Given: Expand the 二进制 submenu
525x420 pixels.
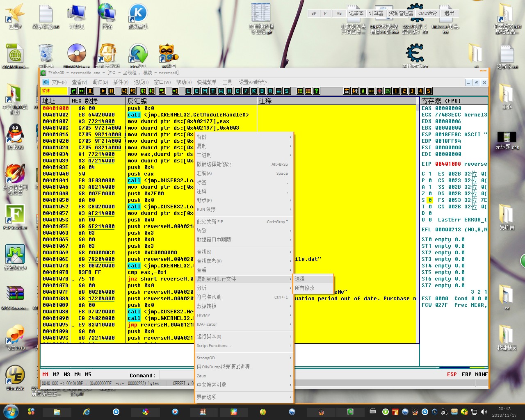Looking at the screenshot, I should [244, 155].
